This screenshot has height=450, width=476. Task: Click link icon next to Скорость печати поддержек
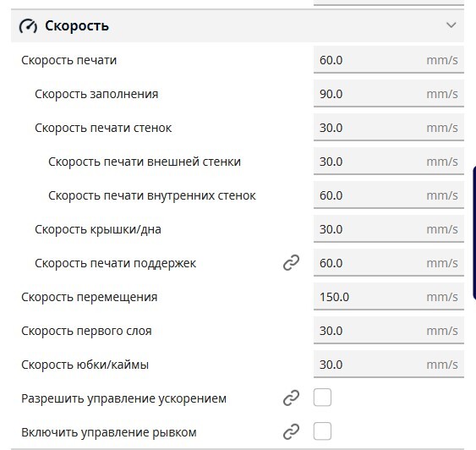(x=291, y=263)
